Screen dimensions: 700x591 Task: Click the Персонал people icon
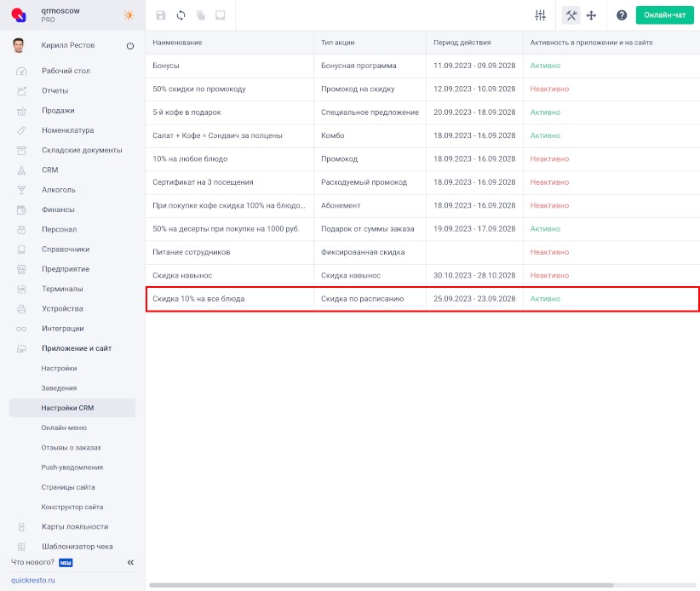pos(21,229)
